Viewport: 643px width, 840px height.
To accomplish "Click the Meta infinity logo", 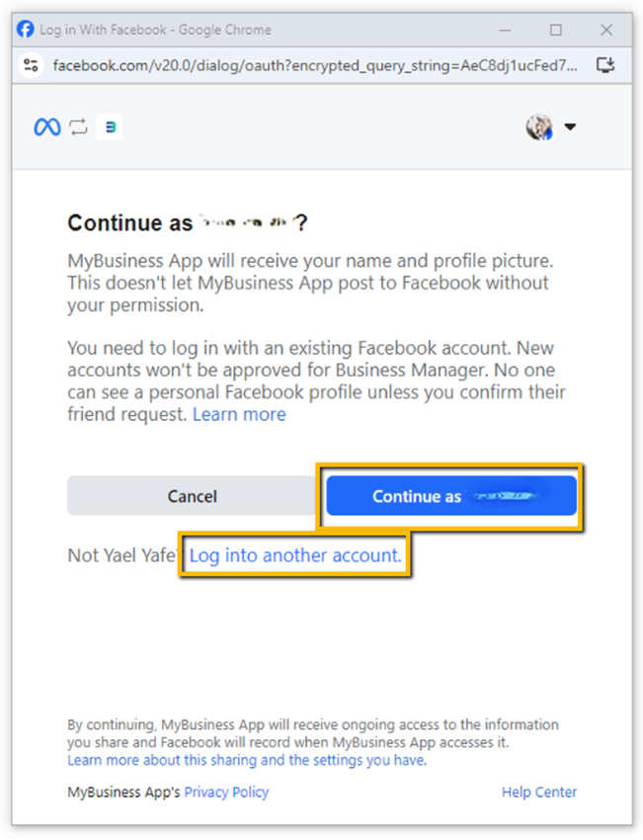I will (x=47, y=126).
